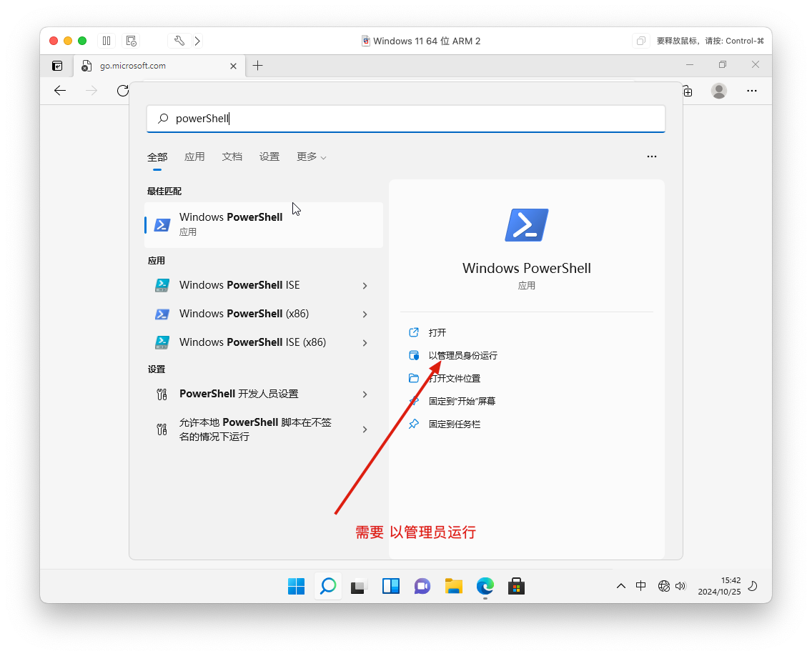This screenshot has height=656, width=812.
Task: Open Task View on taskbar
Action: coord(359,587)
